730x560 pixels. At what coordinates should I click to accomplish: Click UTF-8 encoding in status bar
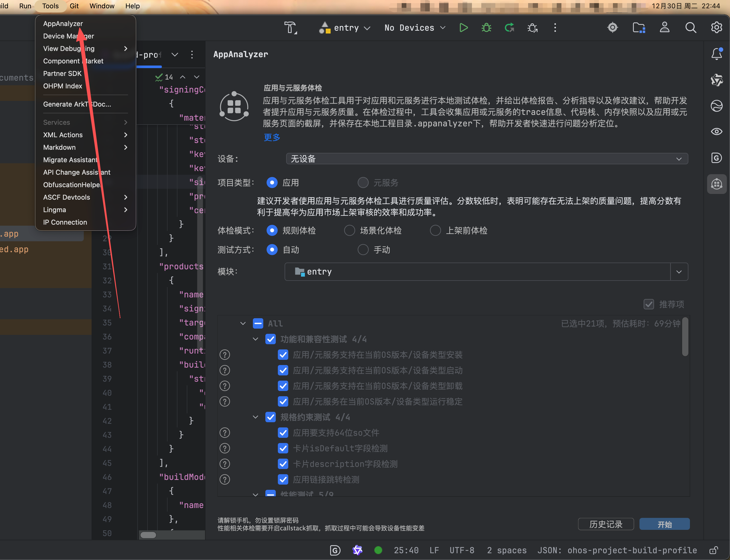(x=462, y=550)
